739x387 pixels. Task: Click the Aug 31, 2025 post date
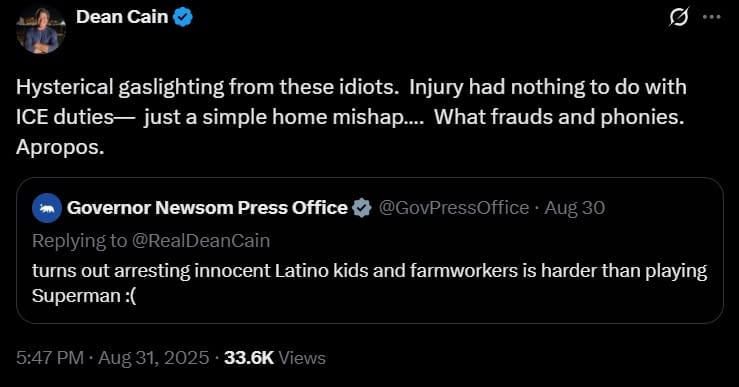pyautogui.click(x=154, y=358)
